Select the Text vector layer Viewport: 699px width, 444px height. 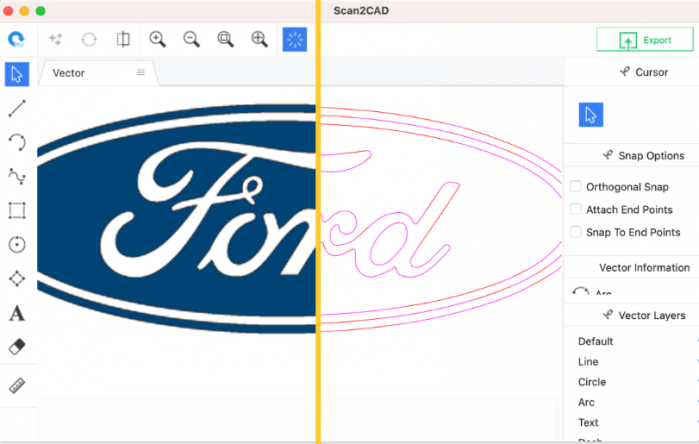588,422
